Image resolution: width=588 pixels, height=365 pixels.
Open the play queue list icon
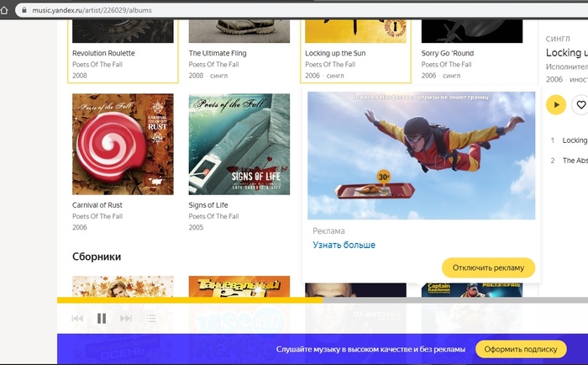click(x=150, y=318)
